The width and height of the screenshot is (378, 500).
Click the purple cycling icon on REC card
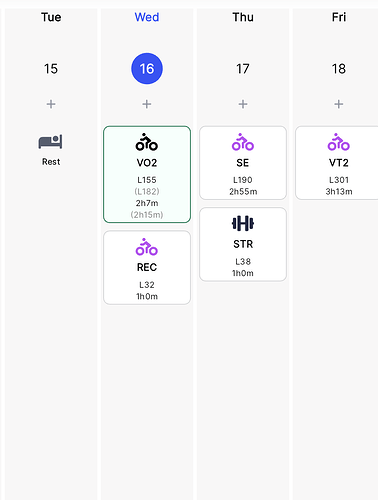147,247
